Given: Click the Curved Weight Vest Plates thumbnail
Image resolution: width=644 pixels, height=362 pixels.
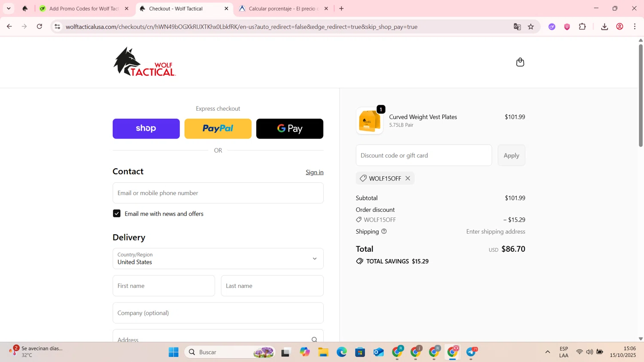Looking at the screenshot, I should [370, 121].
